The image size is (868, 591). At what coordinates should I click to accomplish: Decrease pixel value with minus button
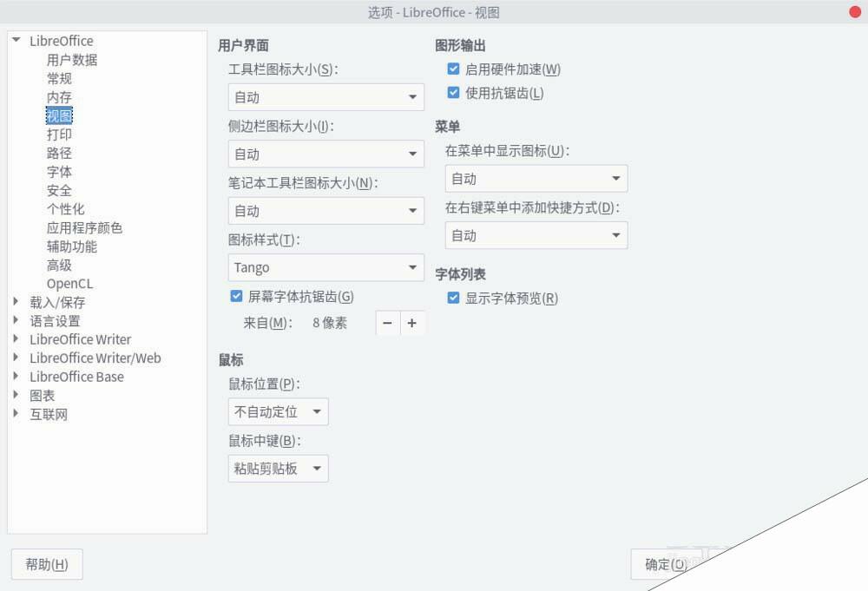tap(387, 323)
